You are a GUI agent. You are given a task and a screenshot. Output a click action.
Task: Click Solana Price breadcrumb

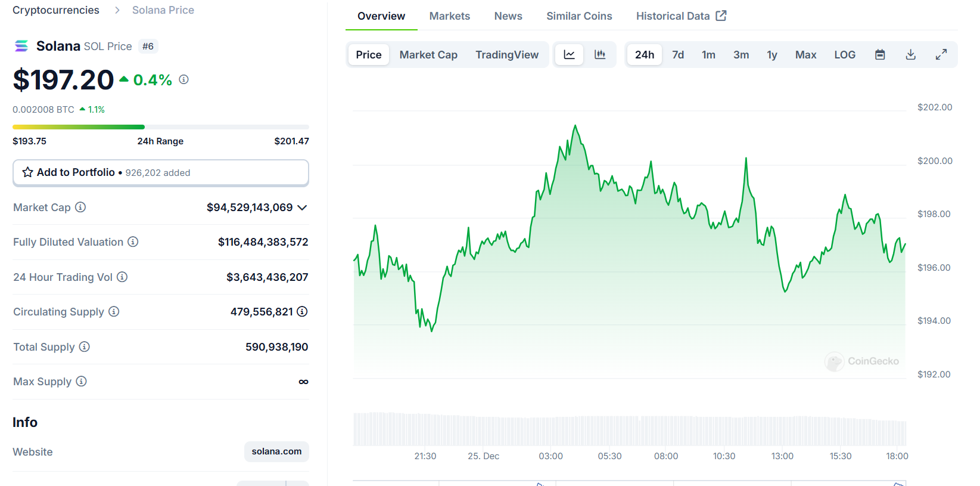click(x=163, y=10)
